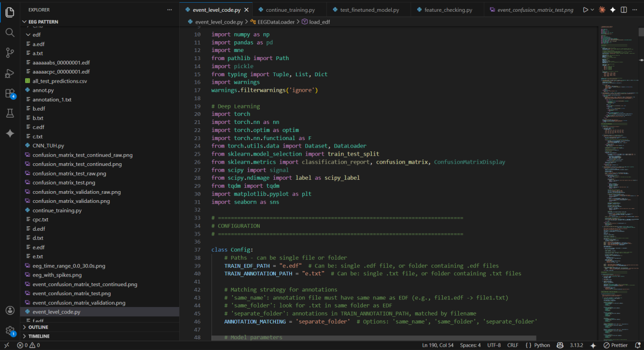Open CNN_TUH.py in the explorer
This screenshot has height=350, width=644.
[x=48, y=145]
